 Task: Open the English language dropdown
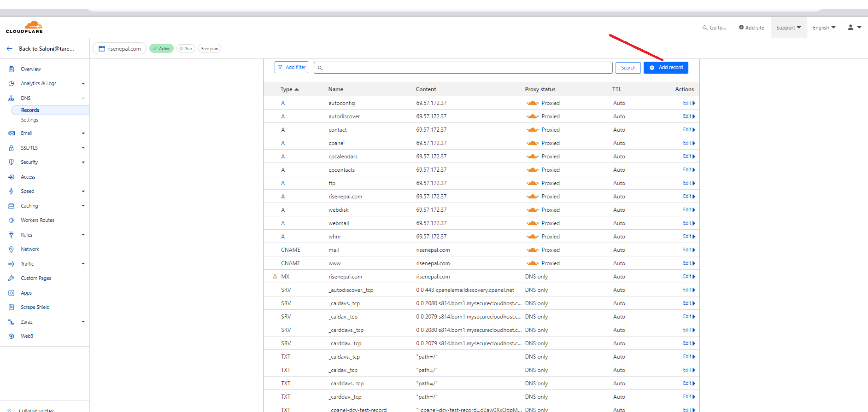tap(824, 28)
